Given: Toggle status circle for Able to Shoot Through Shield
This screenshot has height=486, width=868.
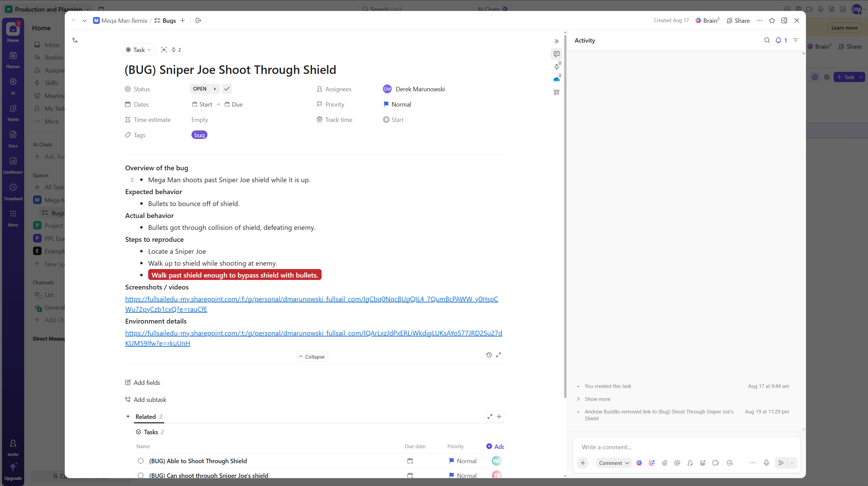Looking at the screenshot, I should point(141,461).
